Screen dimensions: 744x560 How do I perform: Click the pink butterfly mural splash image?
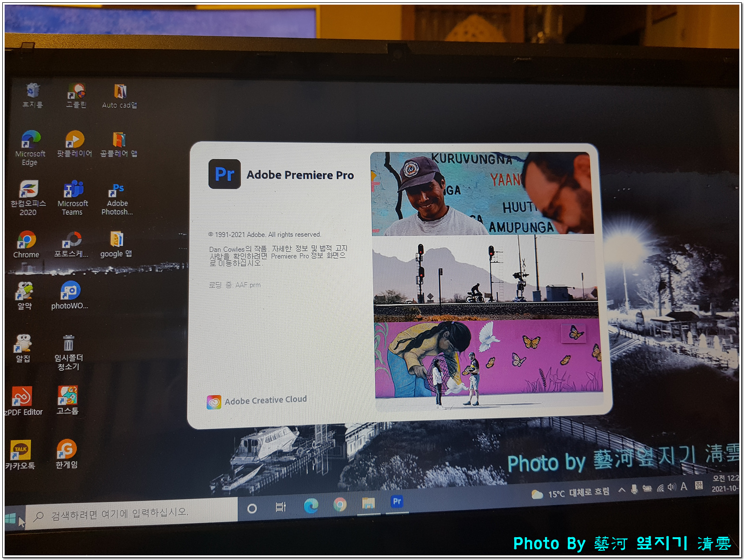tap(489, 364)
